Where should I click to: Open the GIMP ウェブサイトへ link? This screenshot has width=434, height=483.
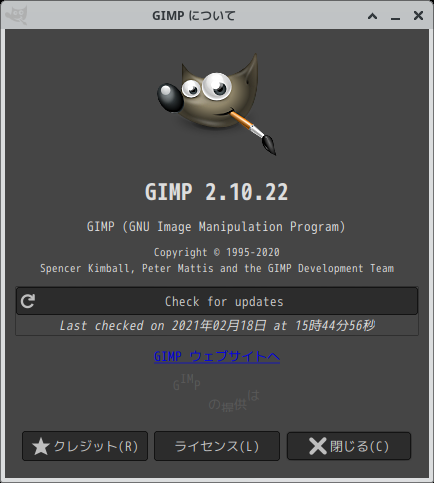217,356
